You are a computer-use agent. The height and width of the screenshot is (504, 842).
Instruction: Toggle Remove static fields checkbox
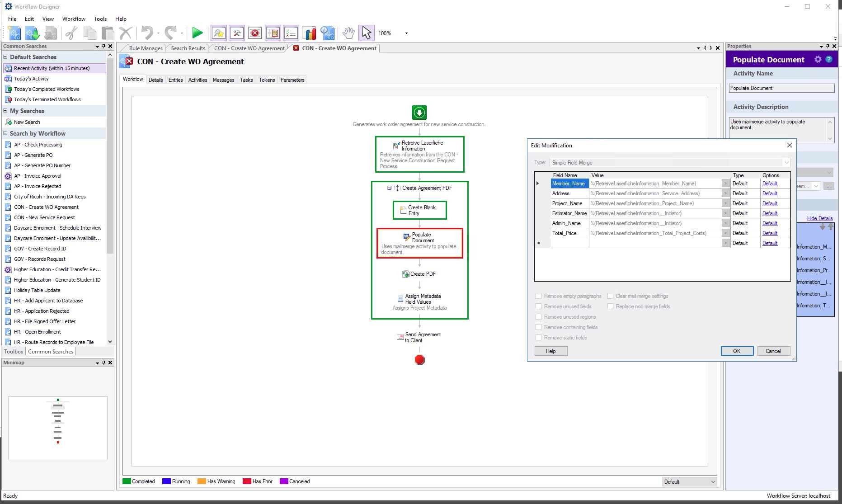point(538,338)
